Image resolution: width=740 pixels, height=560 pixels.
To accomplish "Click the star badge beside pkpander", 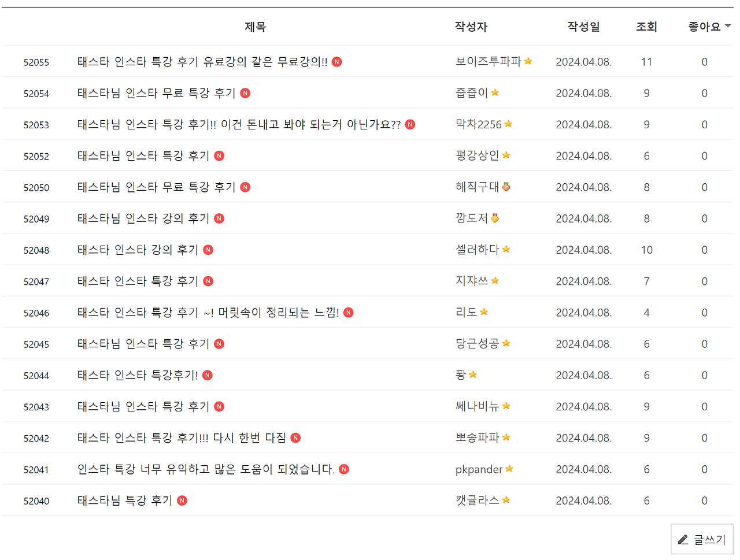I will pos(509,468).
